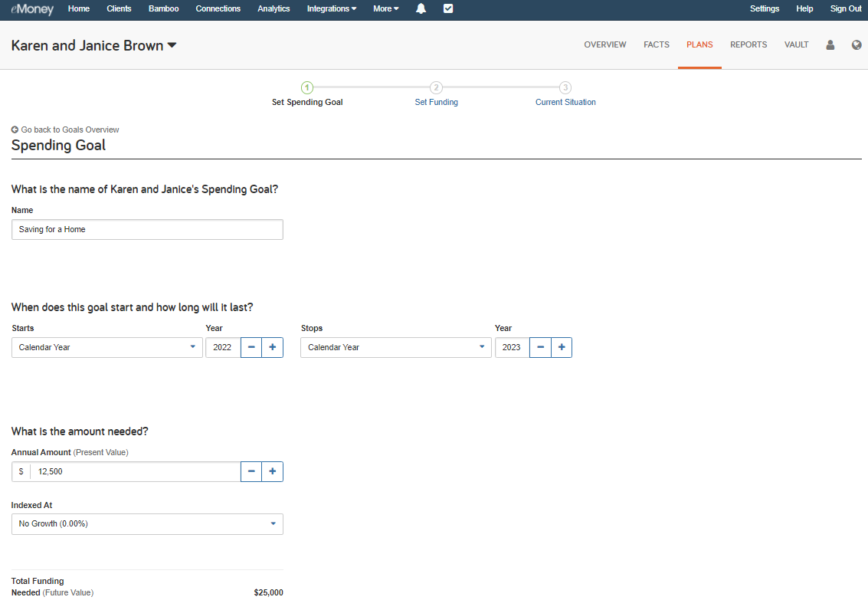This screenshot has height=610, width=868.
Task: Increase the start year with plus button
Action: pyautogui.click(x=273, y=347)
